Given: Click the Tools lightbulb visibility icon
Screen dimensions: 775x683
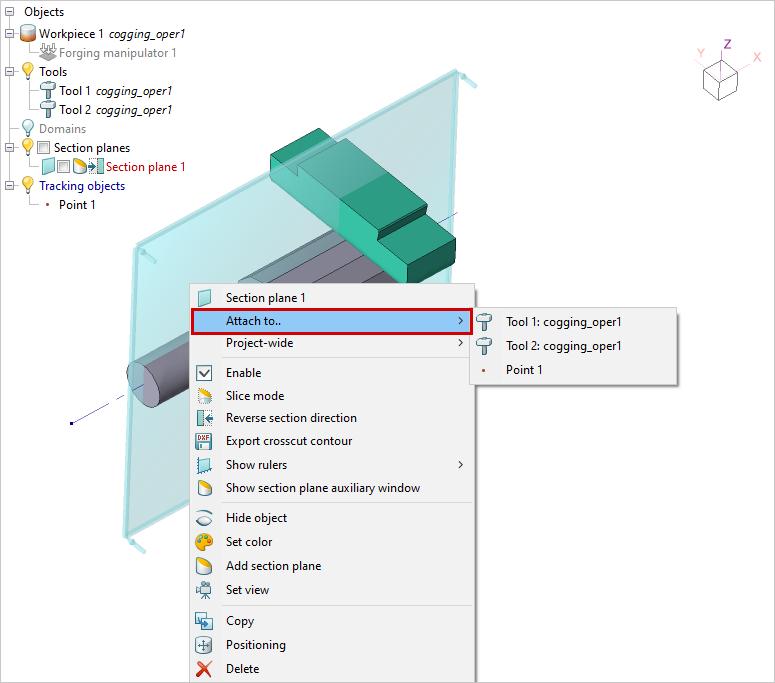Looking at the screenshot, I should [28, 71].
